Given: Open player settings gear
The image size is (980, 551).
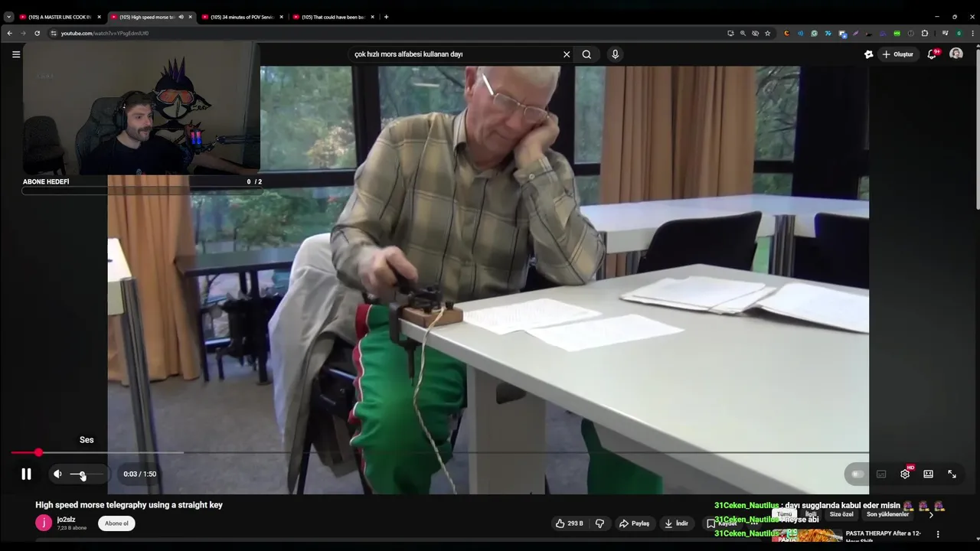Looking at the screenshot, I should 905,474.
